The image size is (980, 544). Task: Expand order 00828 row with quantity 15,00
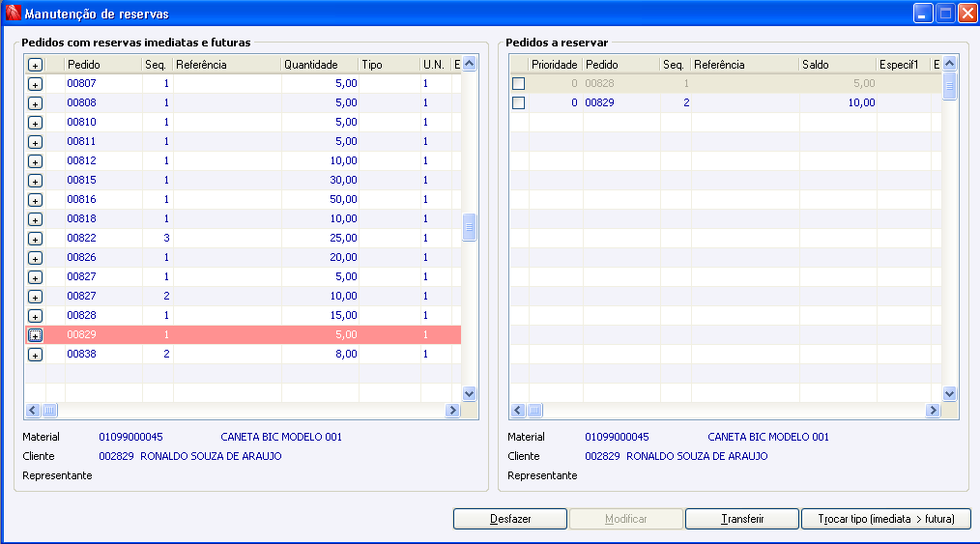point(35,317)
